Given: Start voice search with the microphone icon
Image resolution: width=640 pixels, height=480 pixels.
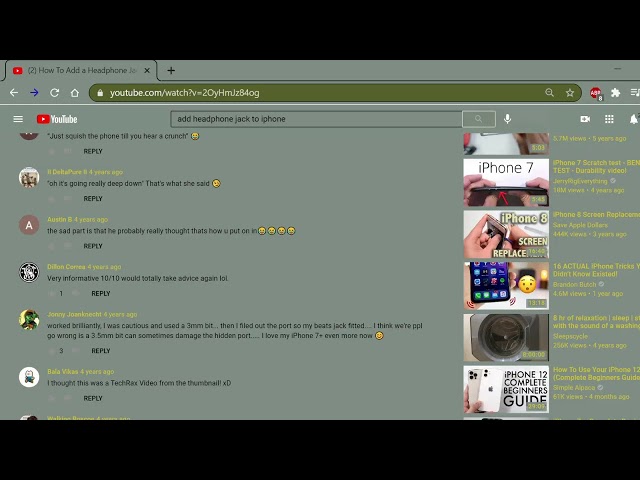Looking at the screenshot, I should (x=507, y=119).
